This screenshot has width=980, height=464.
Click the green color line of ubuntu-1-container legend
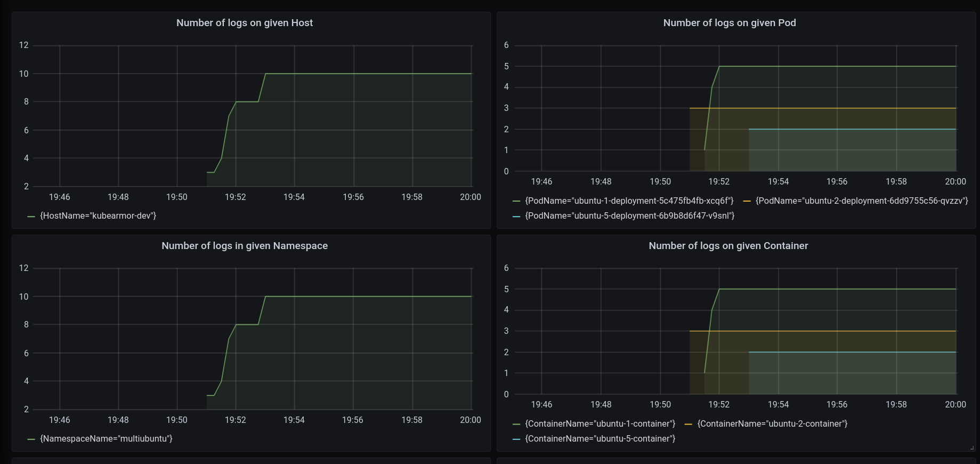(x=516, y=425)
